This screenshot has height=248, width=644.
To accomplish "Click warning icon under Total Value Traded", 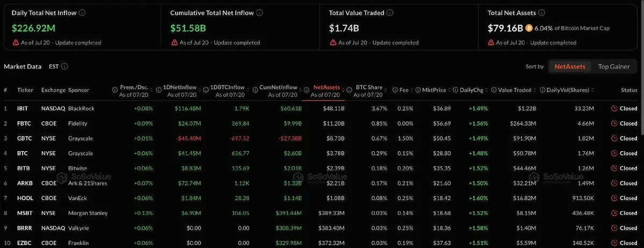I will pos(333,42).
